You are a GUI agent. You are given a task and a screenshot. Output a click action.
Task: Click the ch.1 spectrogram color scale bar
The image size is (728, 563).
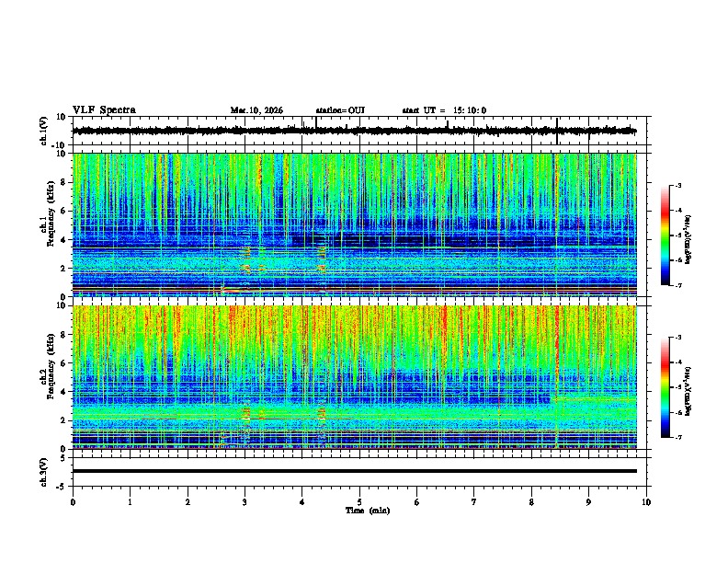(x=665, y=236)
